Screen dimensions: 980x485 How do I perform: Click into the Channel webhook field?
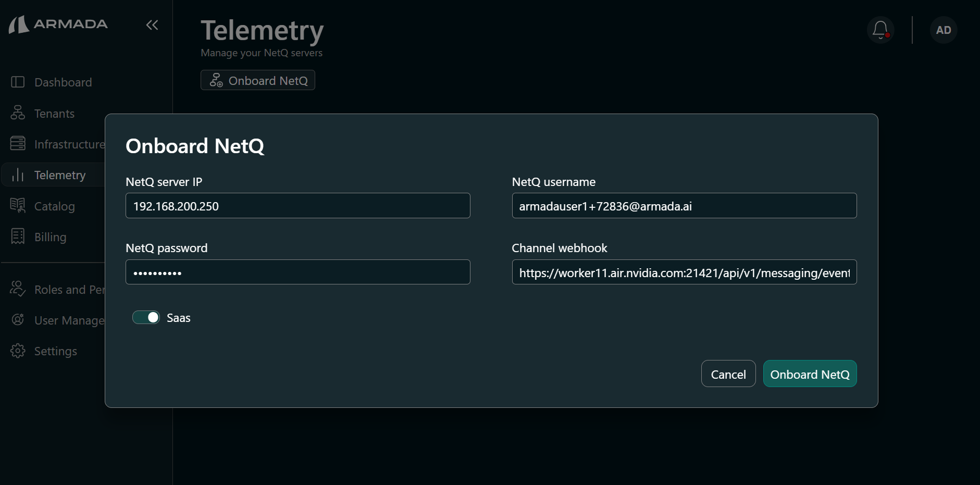coord(684,272)
